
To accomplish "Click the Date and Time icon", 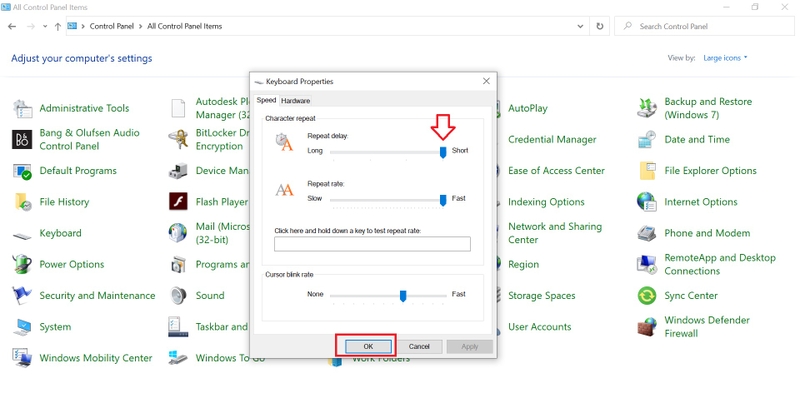I will [x=647, y=139].
